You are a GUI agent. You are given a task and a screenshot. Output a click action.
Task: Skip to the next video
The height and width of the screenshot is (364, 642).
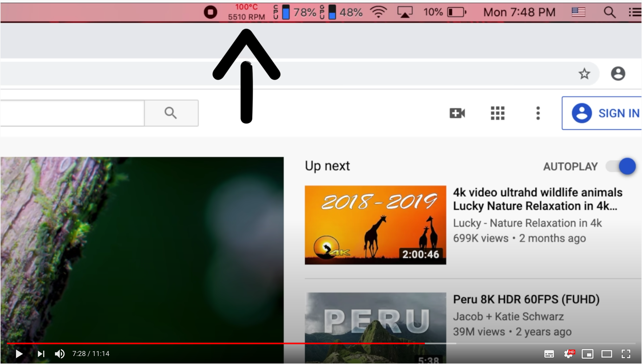[x=41, y=354]
